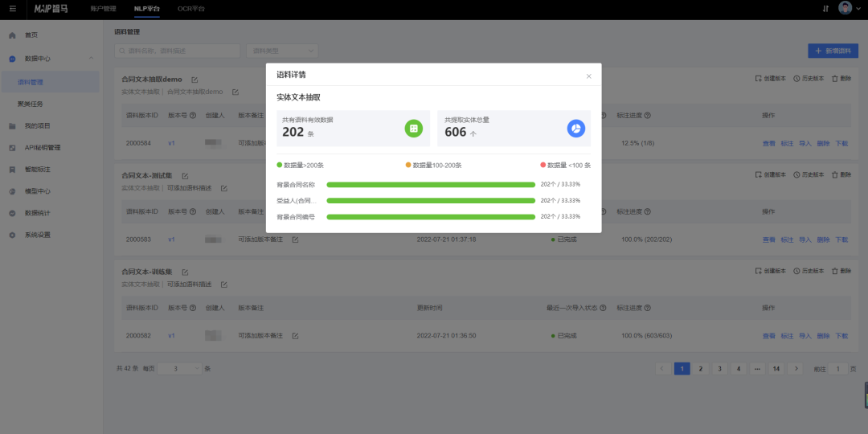Click 导入 link for version 2000583
Viewport: 868px width, 434px height.
(805, 240)
